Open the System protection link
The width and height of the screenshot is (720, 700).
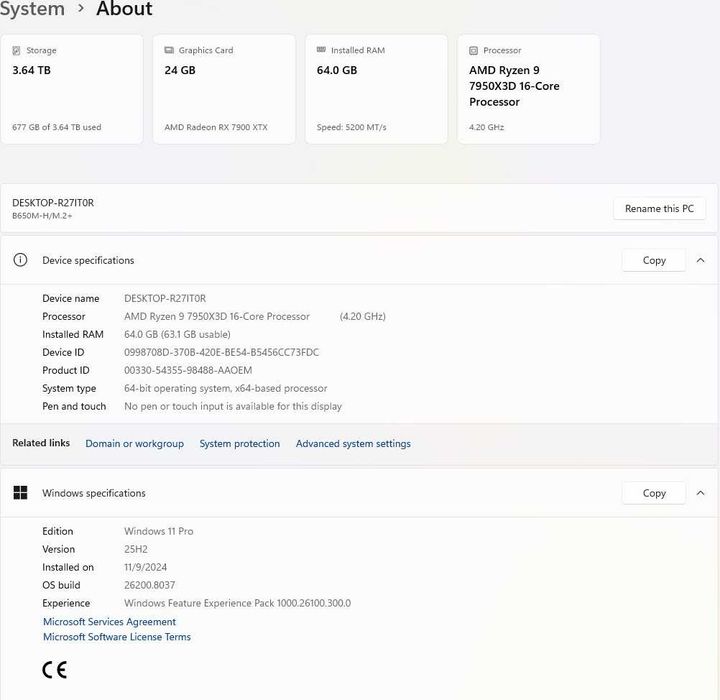(x=239, y=444)
